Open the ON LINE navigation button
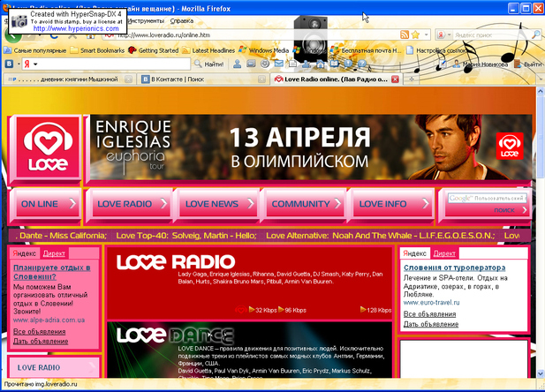 (46, 204)
